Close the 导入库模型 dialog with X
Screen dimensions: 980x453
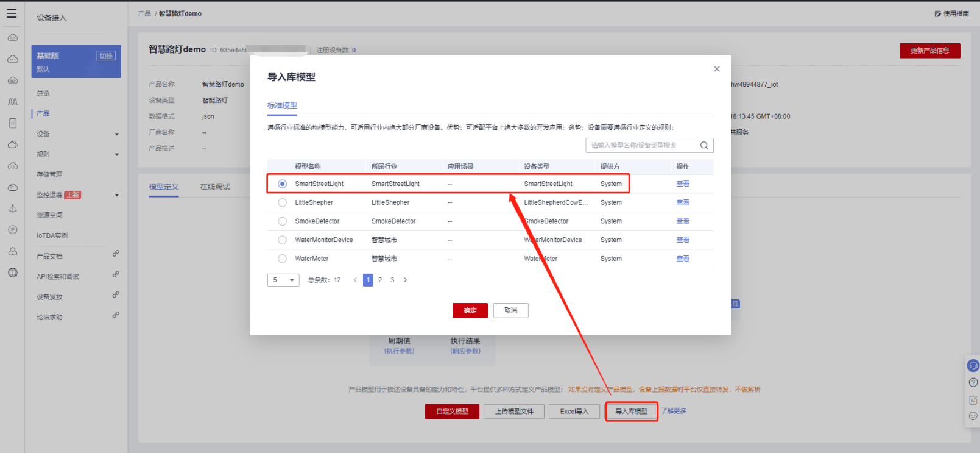coord(717,69)
